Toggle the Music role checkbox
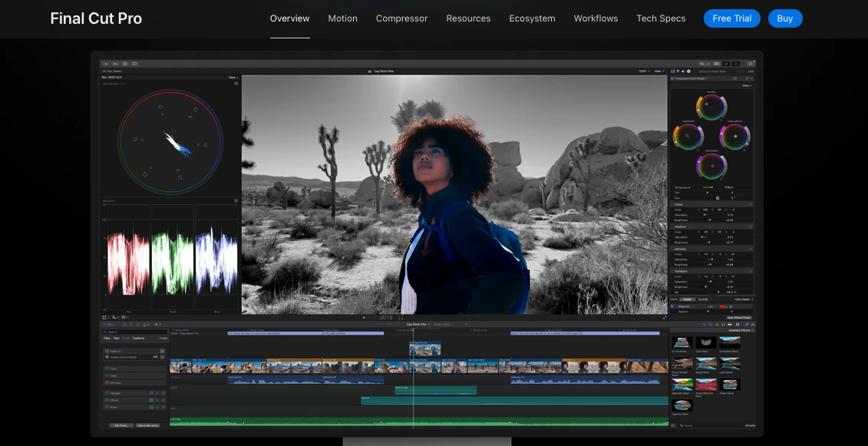868x446 pixels. (x=107, y=407)
